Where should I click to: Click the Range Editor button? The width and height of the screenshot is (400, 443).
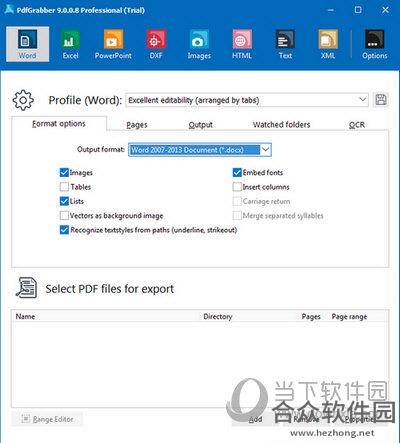47,419
